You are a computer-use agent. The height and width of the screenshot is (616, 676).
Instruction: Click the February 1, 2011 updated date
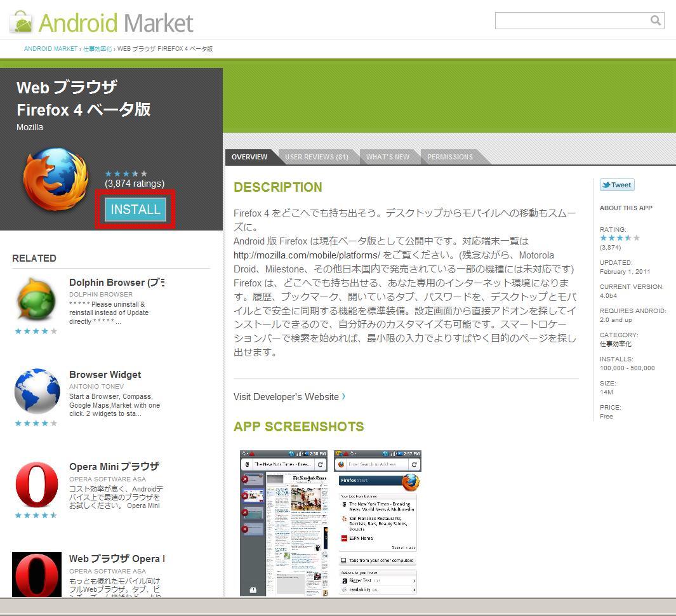625,271
